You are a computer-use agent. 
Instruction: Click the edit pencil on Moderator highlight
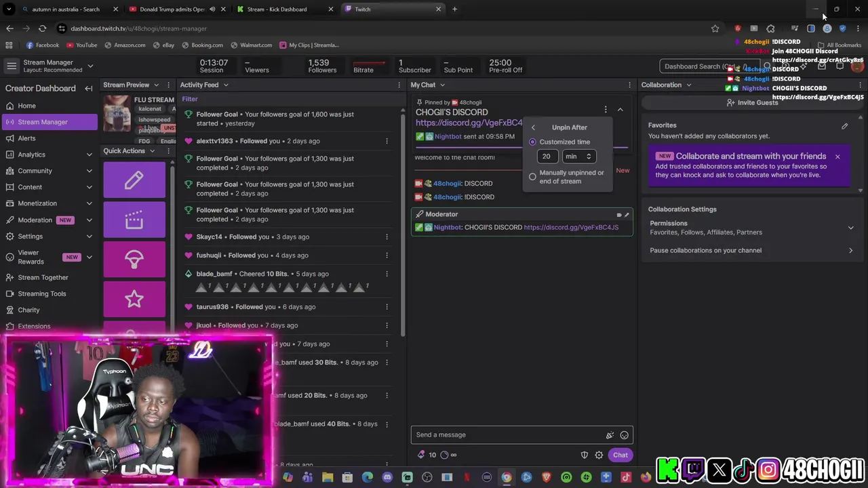pyautogui.click(x=626, y=215)
